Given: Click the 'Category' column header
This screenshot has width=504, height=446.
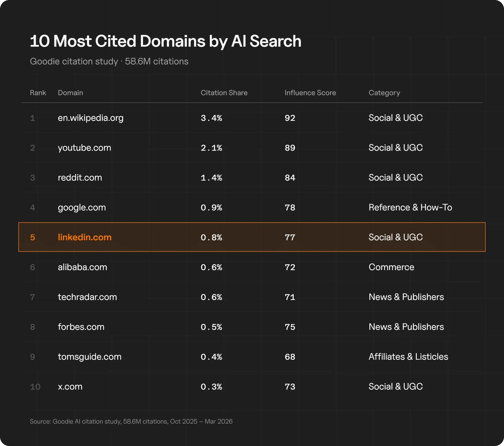Looking at the screenshot, I should [384, 93].
